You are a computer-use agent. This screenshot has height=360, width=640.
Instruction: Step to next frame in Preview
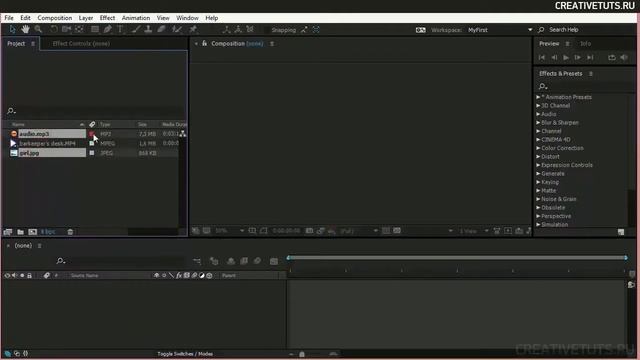(578, 58)
